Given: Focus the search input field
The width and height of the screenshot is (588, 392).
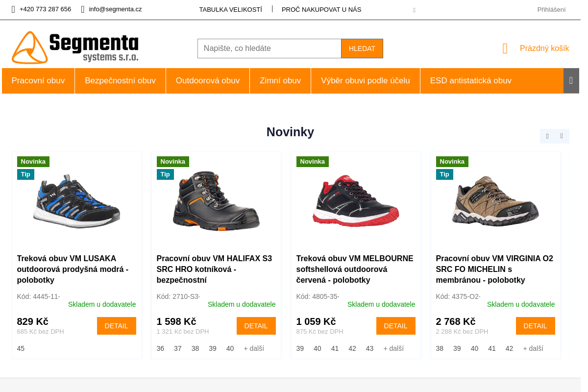Looking at the screenshot, I should click(x=269, y=49).
